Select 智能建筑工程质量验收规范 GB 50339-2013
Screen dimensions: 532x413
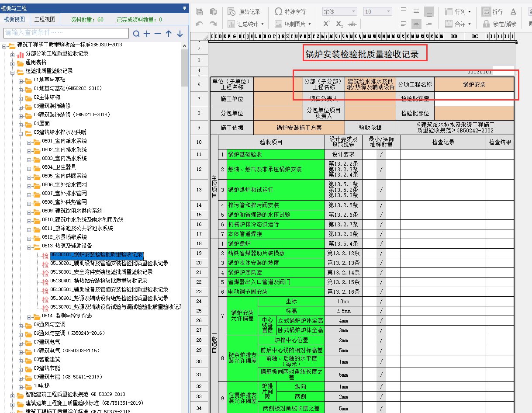coord(75,394)
